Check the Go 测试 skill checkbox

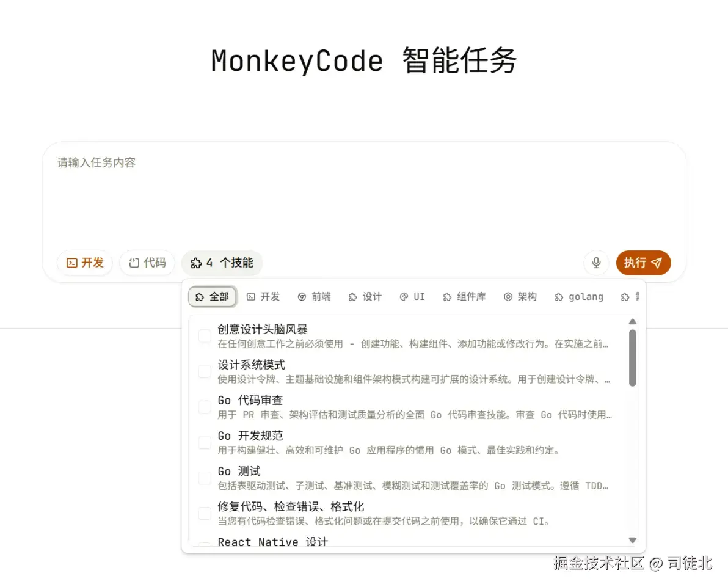[205, 478]
